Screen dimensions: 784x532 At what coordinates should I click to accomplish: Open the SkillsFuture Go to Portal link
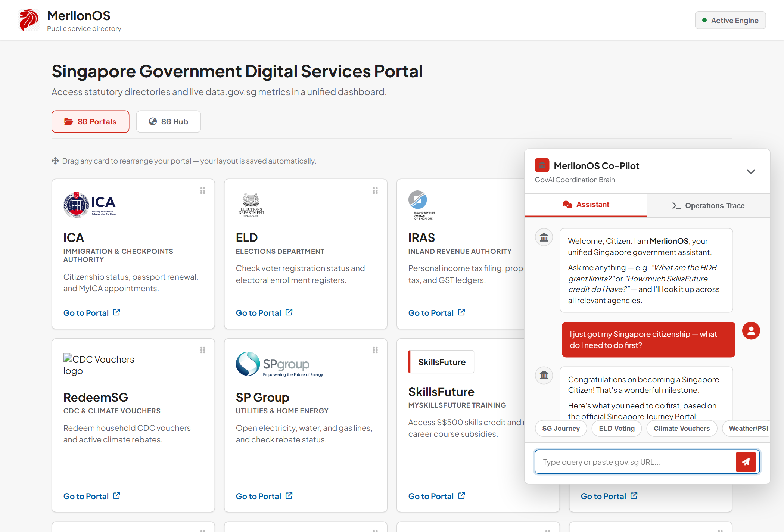pos(437,496)
